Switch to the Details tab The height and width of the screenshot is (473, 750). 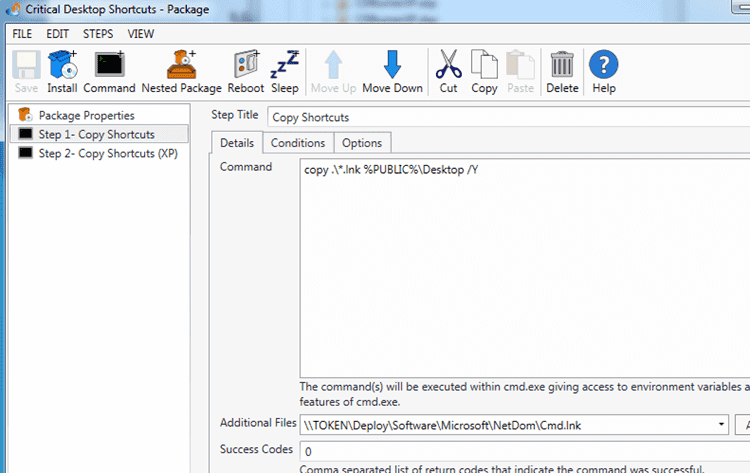coord(237,143)
